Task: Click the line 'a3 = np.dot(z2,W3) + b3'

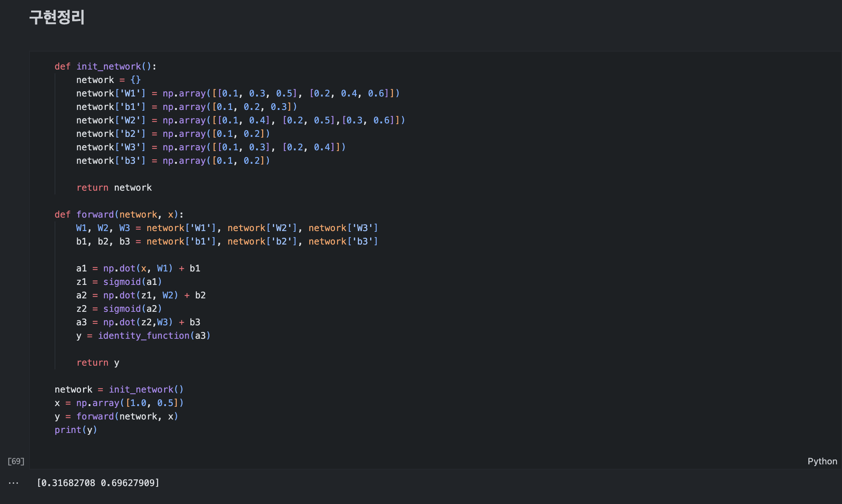Action: click(138, 322)
